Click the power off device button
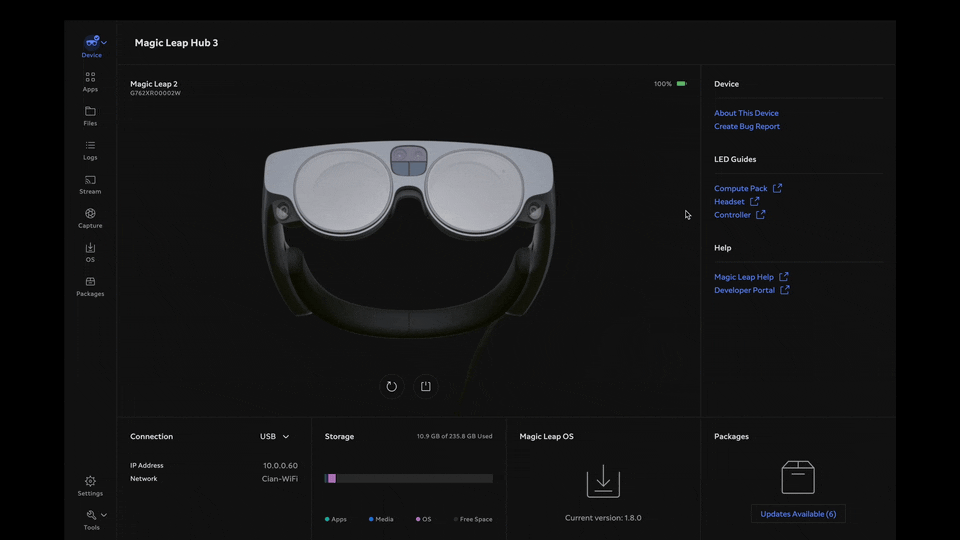Image resolution: width=960 pixels, height=540 pixels. click(x=426, y=386)
